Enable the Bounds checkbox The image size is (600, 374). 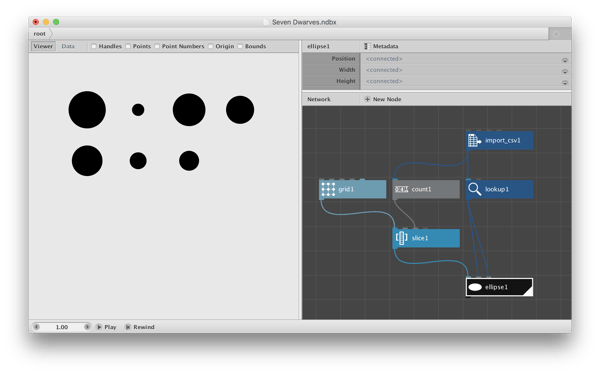point(240,46)
